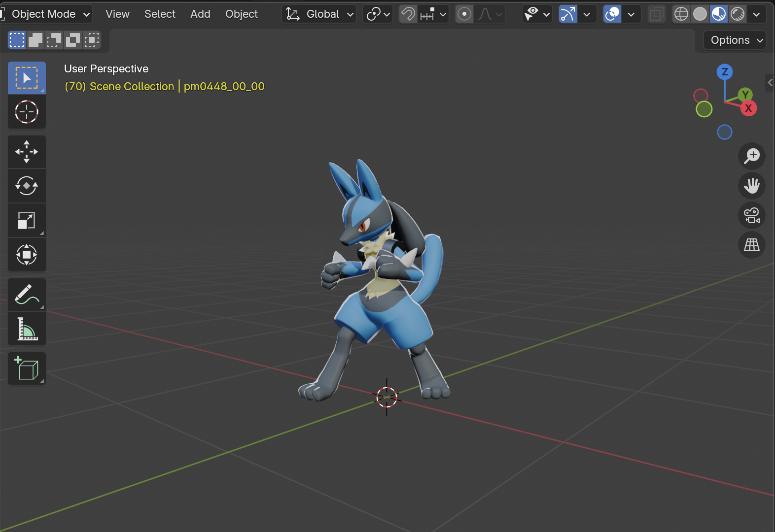This screenshot has width=775, height=532.
Task: Select the Scale tool
Action: tap(27, 220)
